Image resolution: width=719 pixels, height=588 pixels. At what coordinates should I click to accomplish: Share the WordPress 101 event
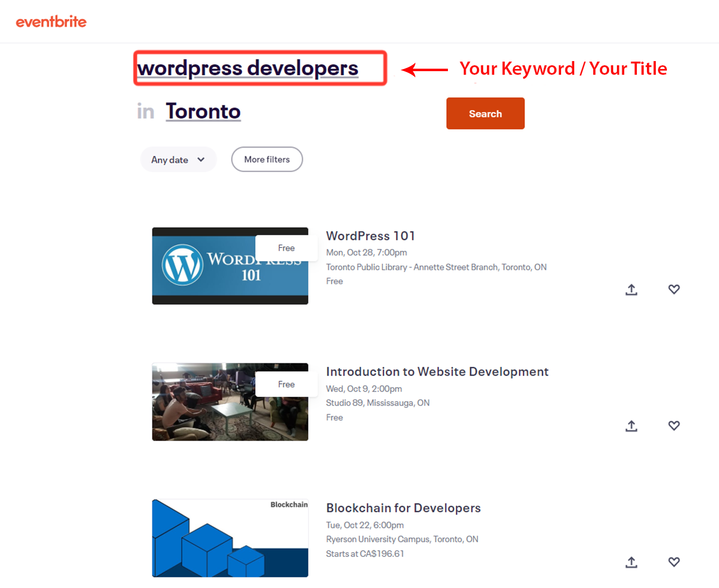point(631,290)
